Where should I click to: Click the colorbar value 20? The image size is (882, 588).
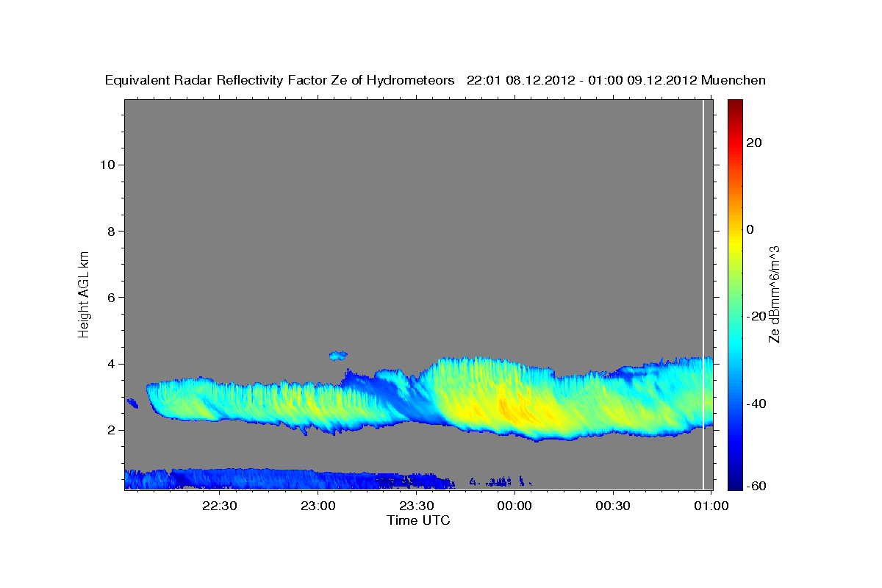[753, 143]
